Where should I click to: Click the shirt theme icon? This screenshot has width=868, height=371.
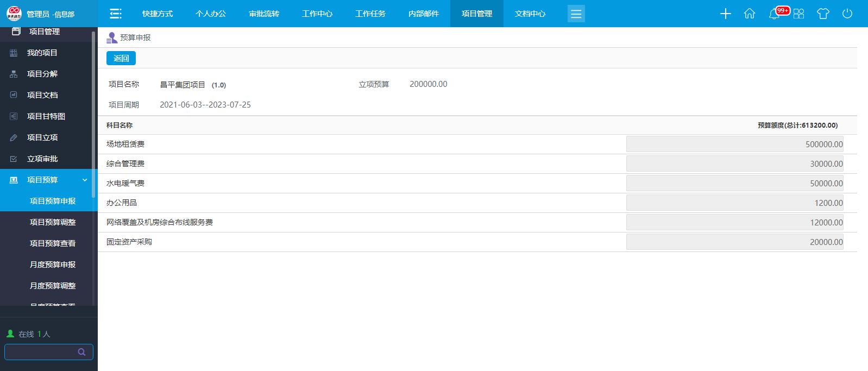click(x=823, y=14)
